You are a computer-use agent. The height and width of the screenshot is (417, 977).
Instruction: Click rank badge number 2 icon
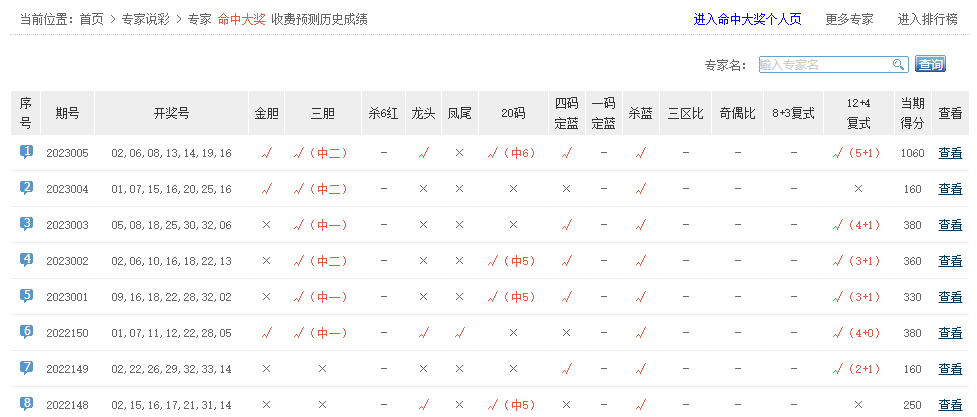coord(27,188)
